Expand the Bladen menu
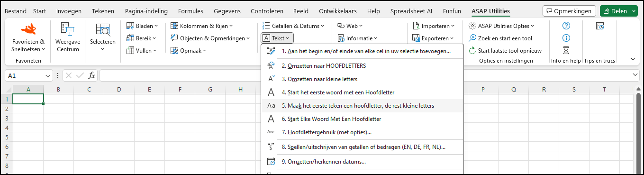The width and height of the screenshot is (644, 175). [142, 26]
